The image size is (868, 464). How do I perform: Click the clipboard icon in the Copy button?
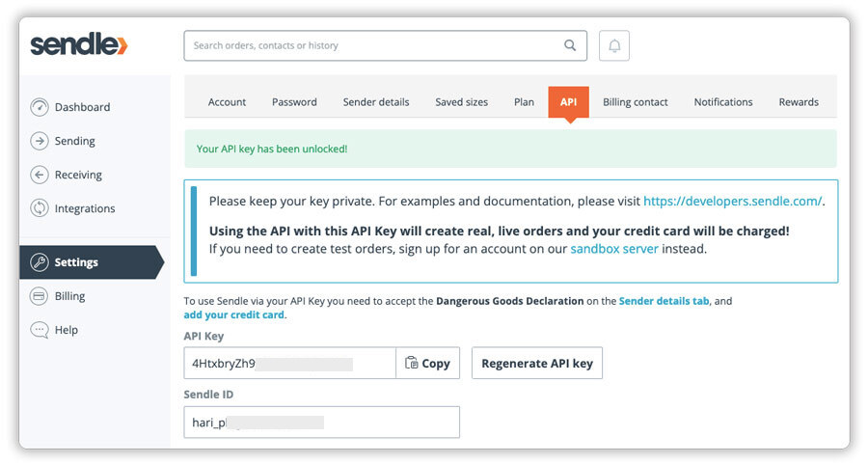point(411,363)
